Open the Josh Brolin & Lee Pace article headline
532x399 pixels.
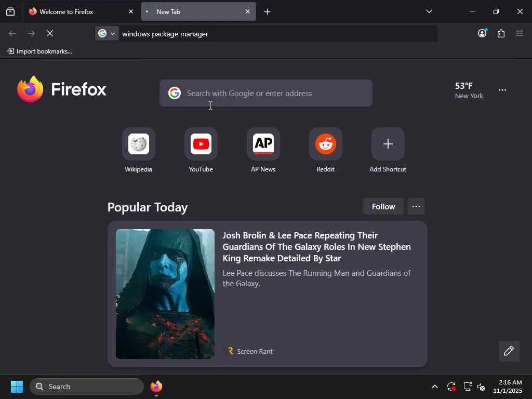point(316,247)
